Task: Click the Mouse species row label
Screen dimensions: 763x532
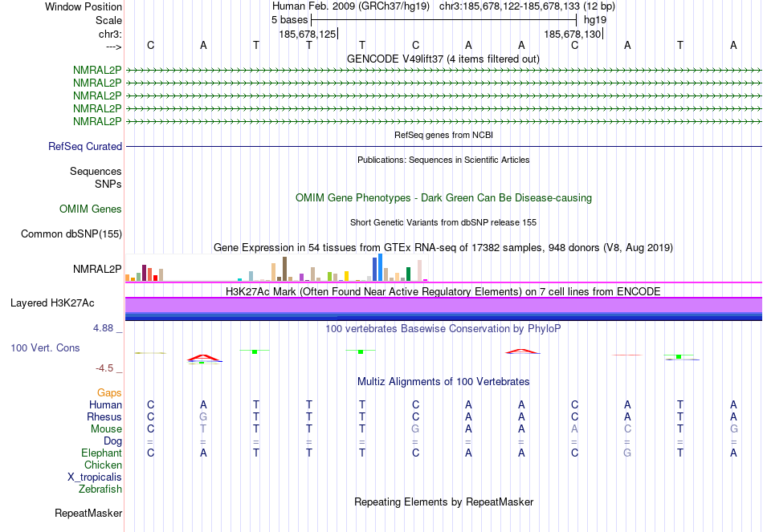Action: pos(106,429)
